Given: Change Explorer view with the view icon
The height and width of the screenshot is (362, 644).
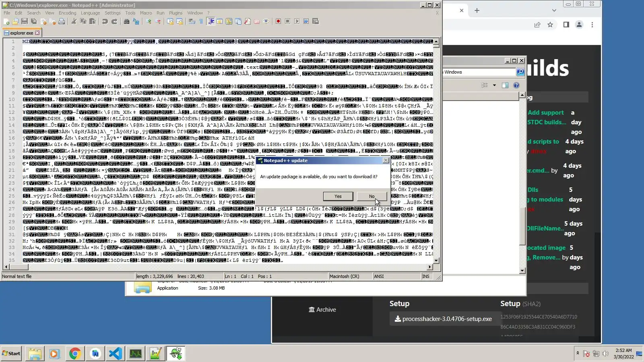Looking at the screenshot, I should (x=485, y=85).
